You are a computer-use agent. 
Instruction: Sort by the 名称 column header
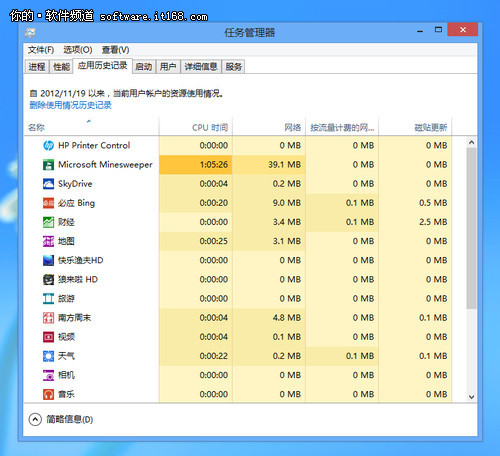pyautogui.click(x=91, y=127)
